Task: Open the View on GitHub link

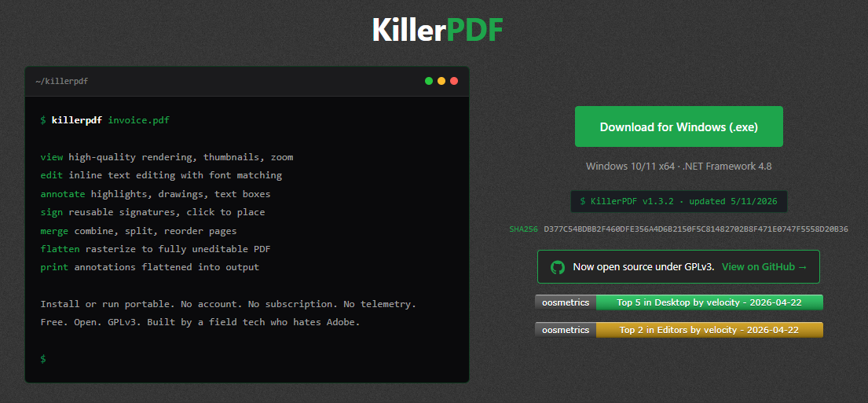Action: point(764,267)
